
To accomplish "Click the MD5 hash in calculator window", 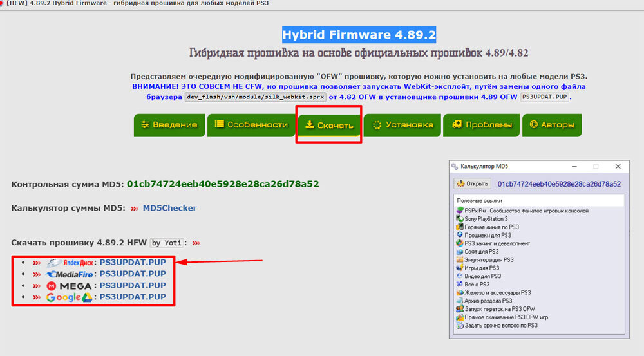I will (x=559, y=184).
